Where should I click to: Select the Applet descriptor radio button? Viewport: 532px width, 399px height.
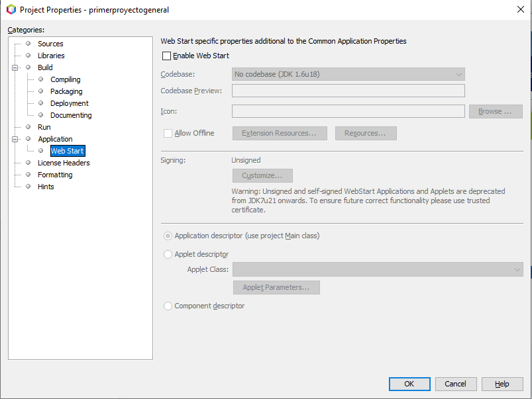168,255
